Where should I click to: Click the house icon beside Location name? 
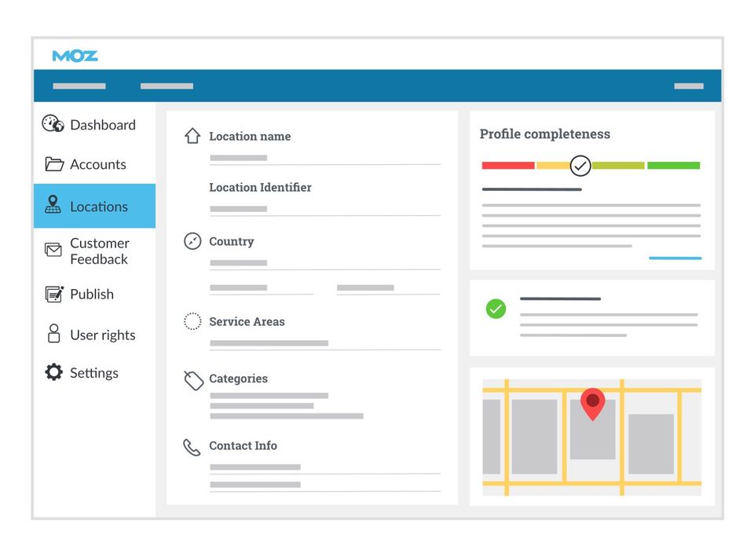192,136
